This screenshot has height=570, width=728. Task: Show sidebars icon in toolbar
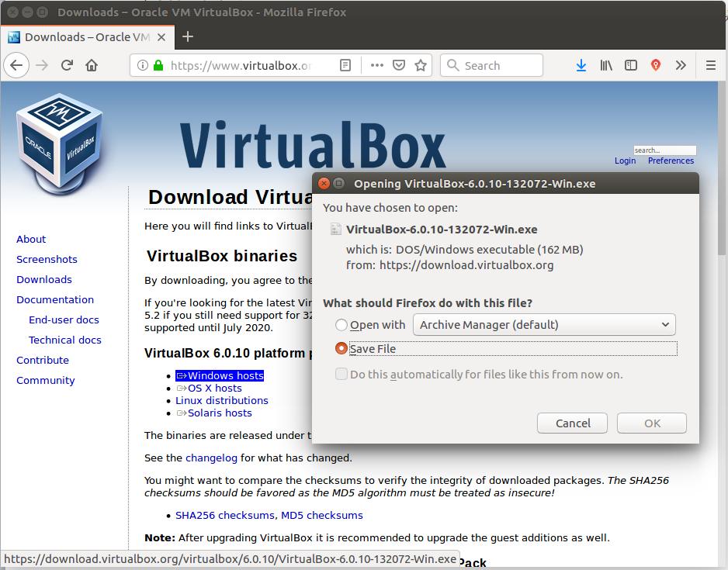631,65
